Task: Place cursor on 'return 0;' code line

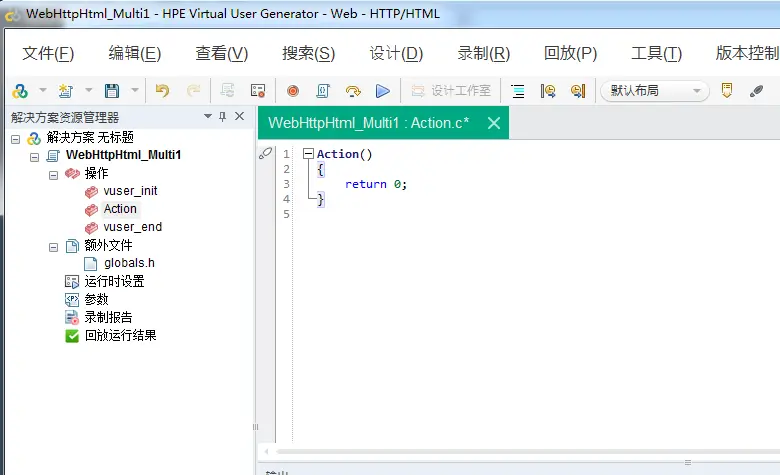Action: click(376, 185)
